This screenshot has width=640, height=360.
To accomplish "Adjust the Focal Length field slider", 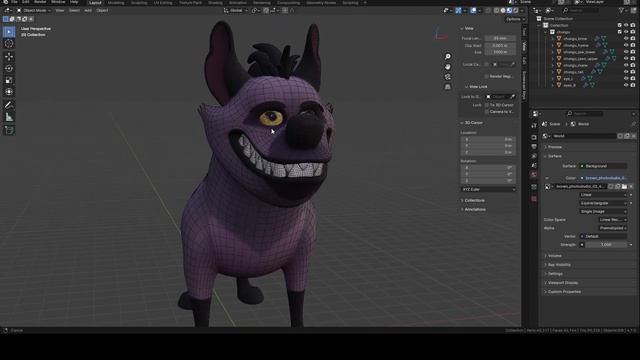I will point(500,38).
